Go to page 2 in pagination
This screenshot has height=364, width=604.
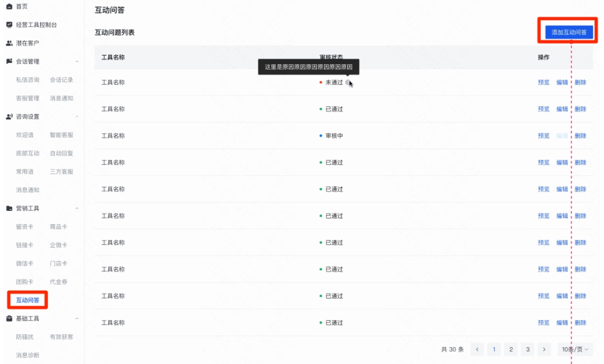pos(510,349)
